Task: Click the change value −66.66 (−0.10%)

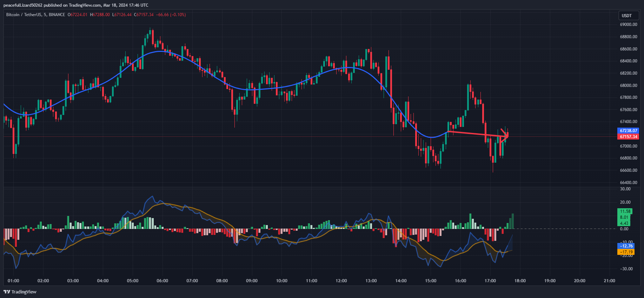Action: pyautogui.click(x=171, y=15)
